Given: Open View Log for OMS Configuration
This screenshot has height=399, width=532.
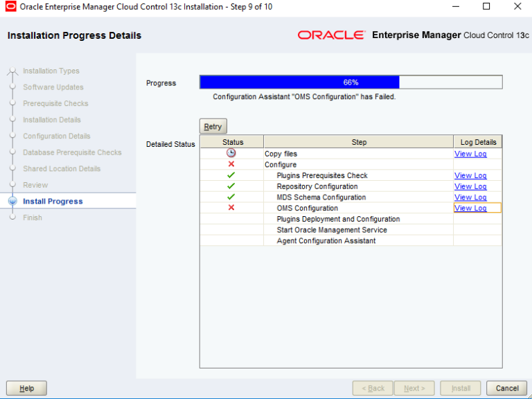Looking at the screenshot, I should (x=470, y=208).
